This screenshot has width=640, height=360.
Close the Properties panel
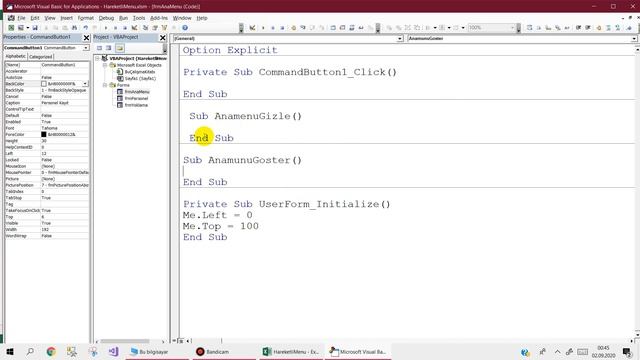coord(86,38)
